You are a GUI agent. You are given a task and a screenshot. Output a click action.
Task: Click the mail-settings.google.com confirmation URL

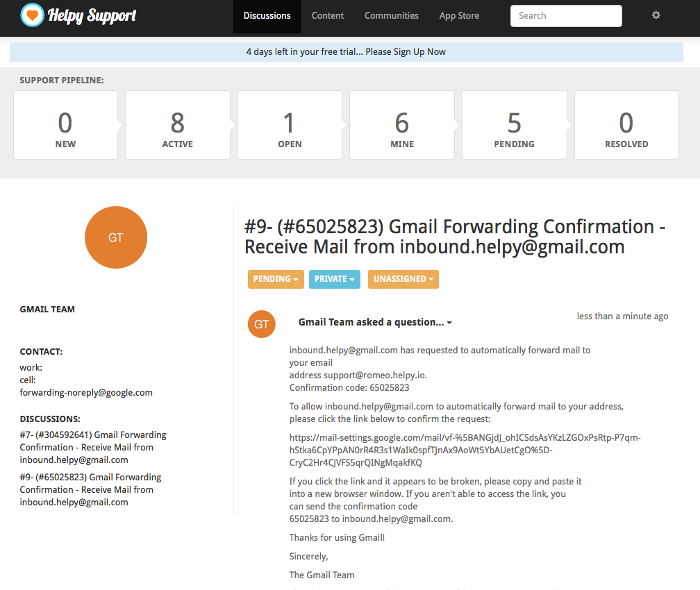(465, 450)
